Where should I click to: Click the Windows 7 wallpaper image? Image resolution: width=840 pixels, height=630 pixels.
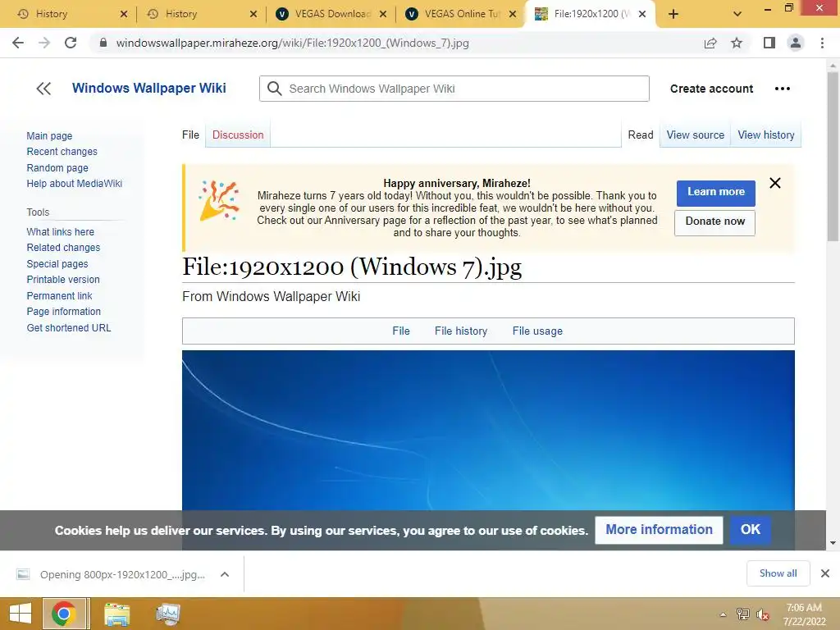pos(488,430)
